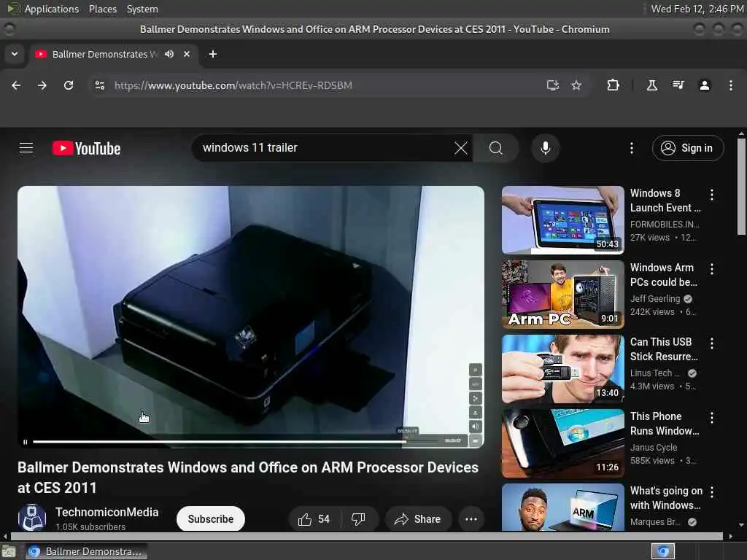The width and height of the screenshot is (747, 560).
Task: Collapse the player overlay with chevron icon
Action: coord(476,441)
